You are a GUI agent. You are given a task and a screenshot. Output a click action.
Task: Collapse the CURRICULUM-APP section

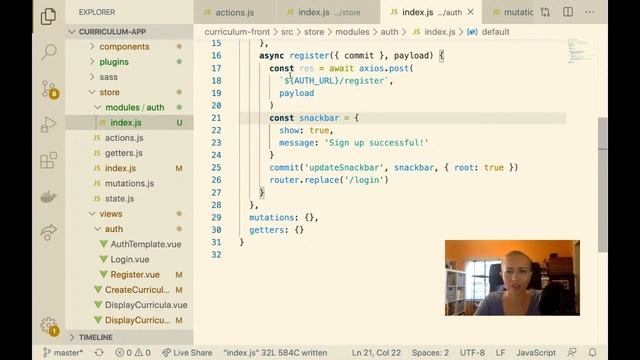(129, 31)
